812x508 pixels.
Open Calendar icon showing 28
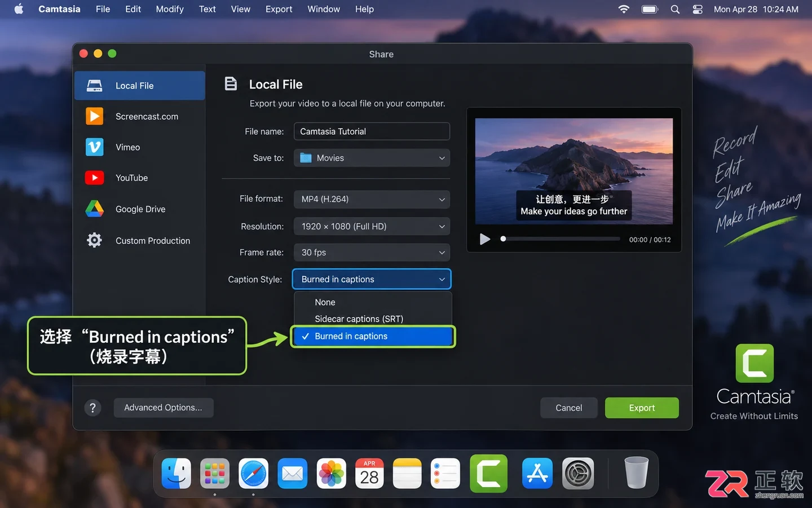click(x=369, y=473)
